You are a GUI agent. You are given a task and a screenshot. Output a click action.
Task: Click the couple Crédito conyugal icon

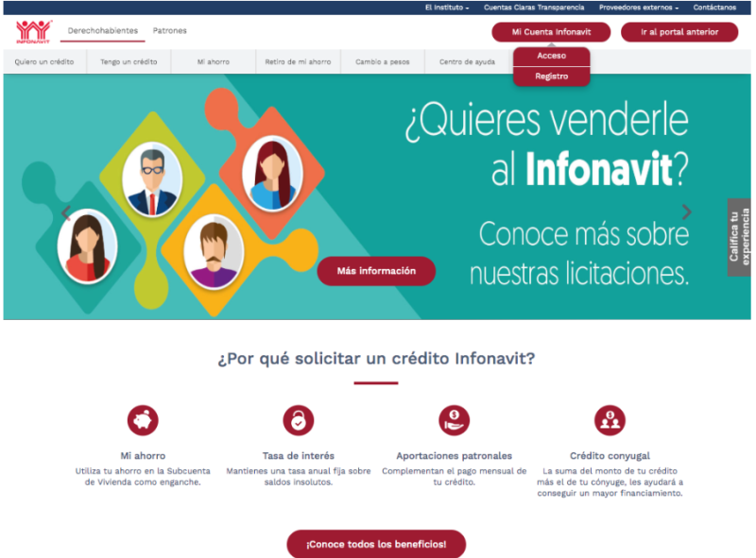pos(610,420)
